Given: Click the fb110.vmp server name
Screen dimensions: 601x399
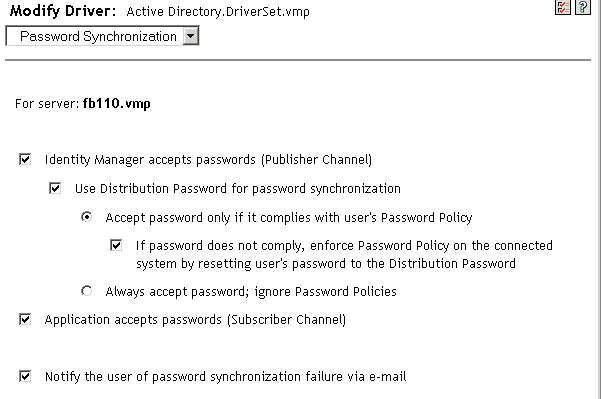Looking at the screenshot, I should pyautogui.click(x=117, y=104).
